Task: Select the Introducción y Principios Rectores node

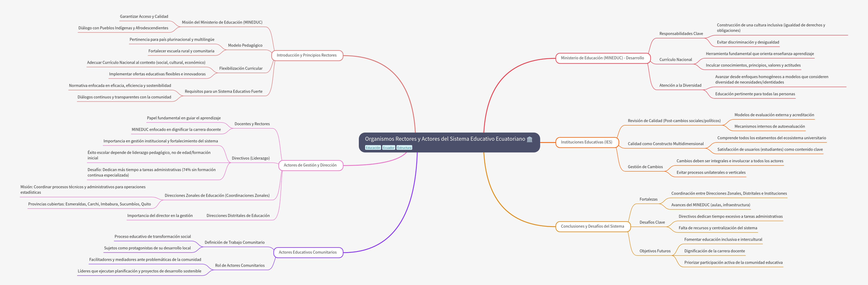Action: [307, 55]
